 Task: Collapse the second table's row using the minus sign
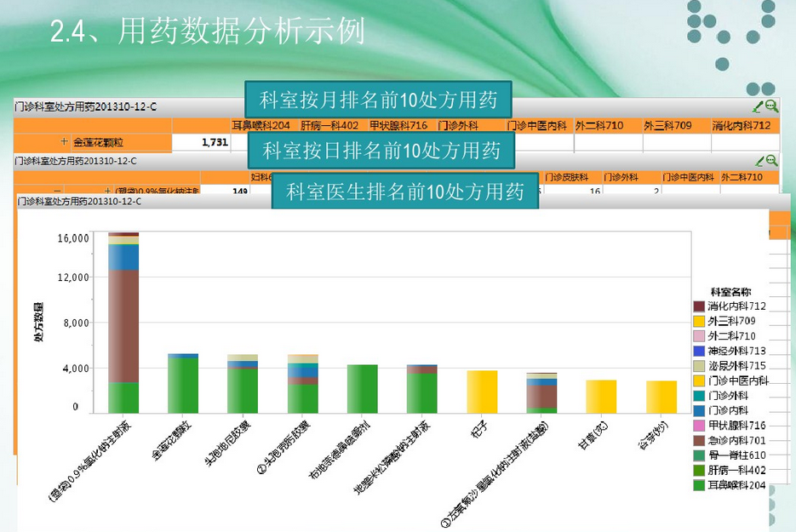click(x=56, y=192)
